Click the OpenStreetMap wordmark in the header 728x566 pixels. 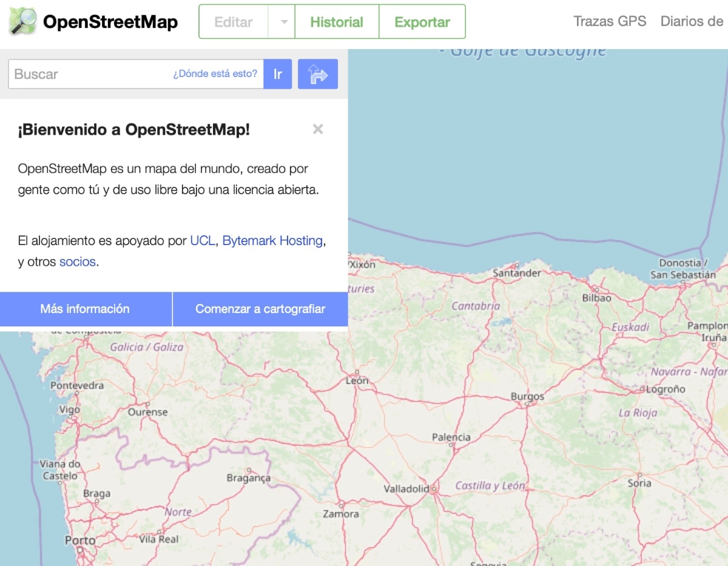(x=110, y=21)
